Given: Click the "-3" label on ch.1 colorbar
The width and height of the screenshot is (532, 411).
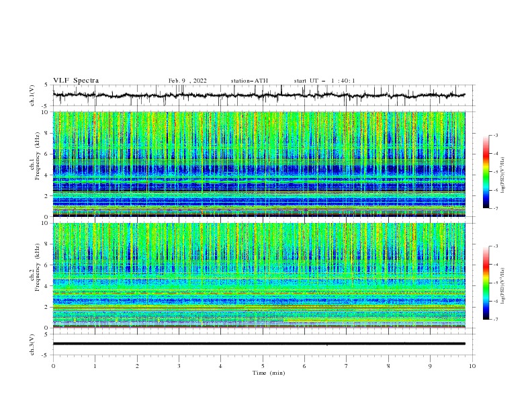Looking at the screenshot, I should [x=496, y=135].
